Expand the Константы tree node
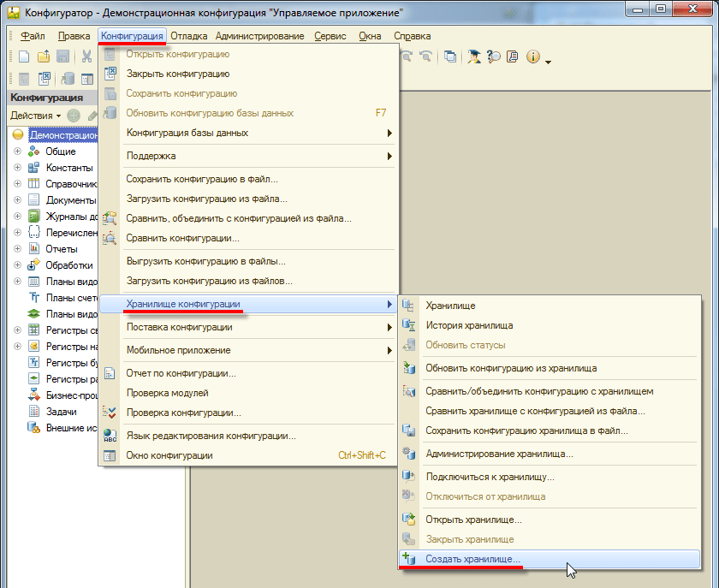 [17, 168]
